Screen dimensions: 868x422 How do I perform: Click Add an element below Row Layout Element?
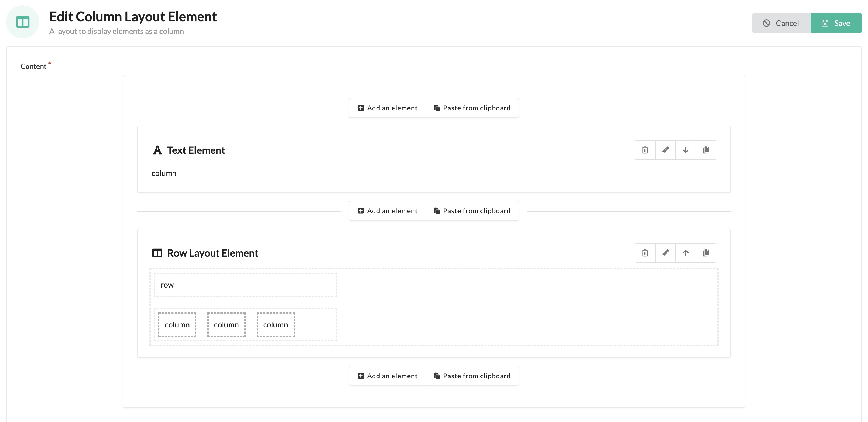(388, 376)
